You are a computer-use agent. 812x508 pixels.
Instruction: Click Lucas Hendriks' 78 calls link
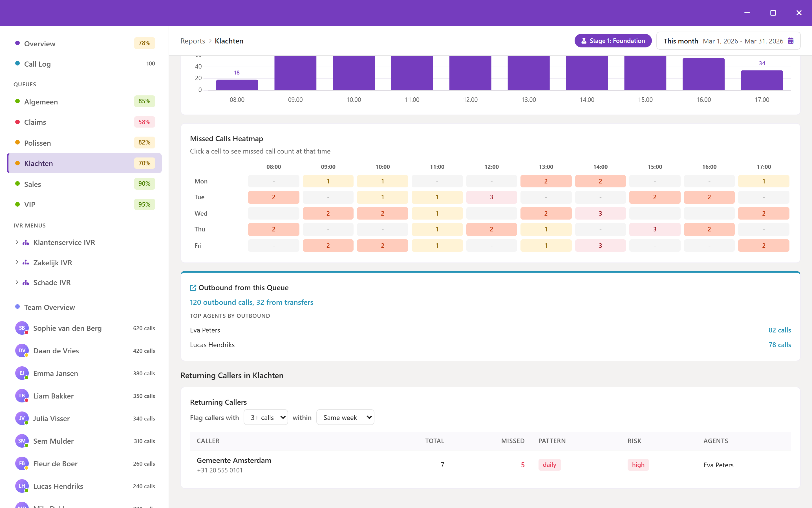780,345
